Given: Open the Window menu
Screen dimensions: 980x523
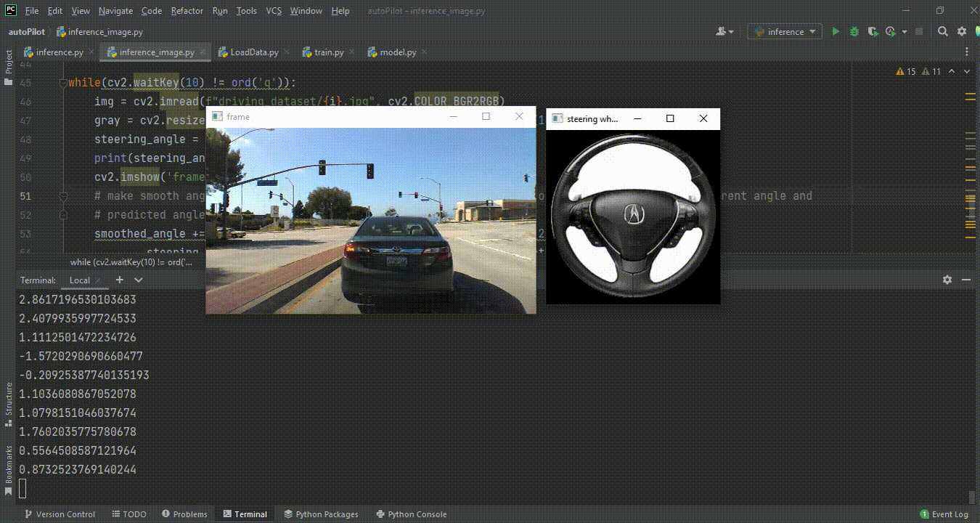Looking at the screenshot, I should click(x=306, y=11).
